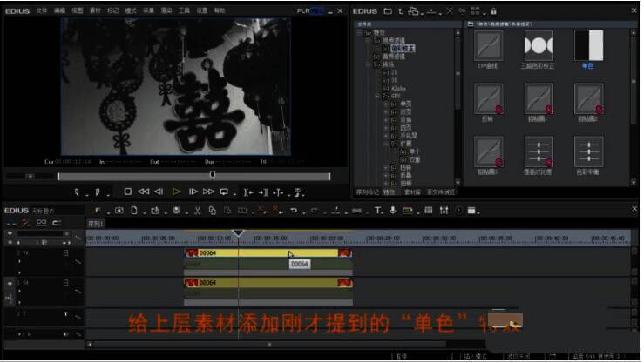Open the Save Project timeline icon
The width and height of the screenshot is (644, 363).
[155, 211]
